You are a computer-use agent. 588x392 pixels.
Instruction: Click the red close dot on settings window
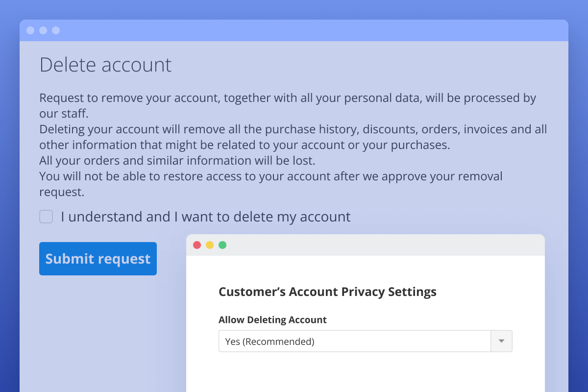pos(197,245)
